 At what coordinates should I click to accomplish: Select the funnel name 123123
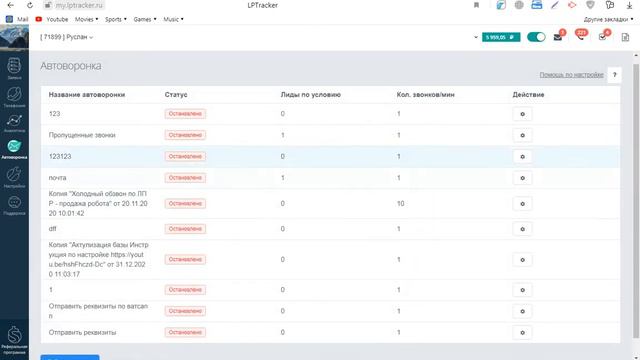point(60,156)
